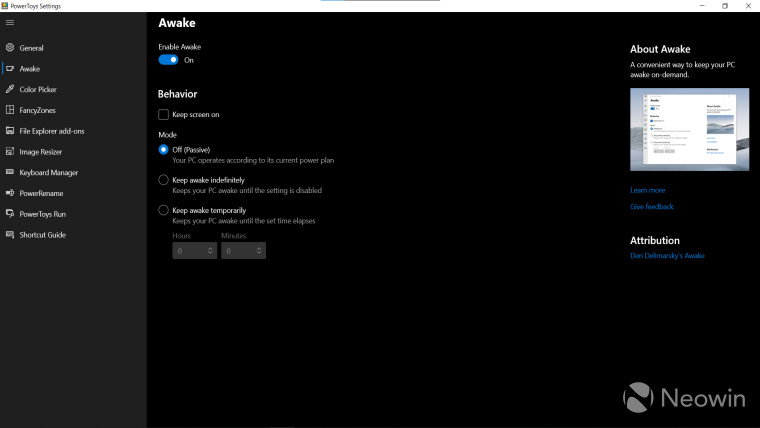Viewport: 760px width, 428px height.
Task: Click the Keyboard Manager keyboard icon
Action: (10, 172)
